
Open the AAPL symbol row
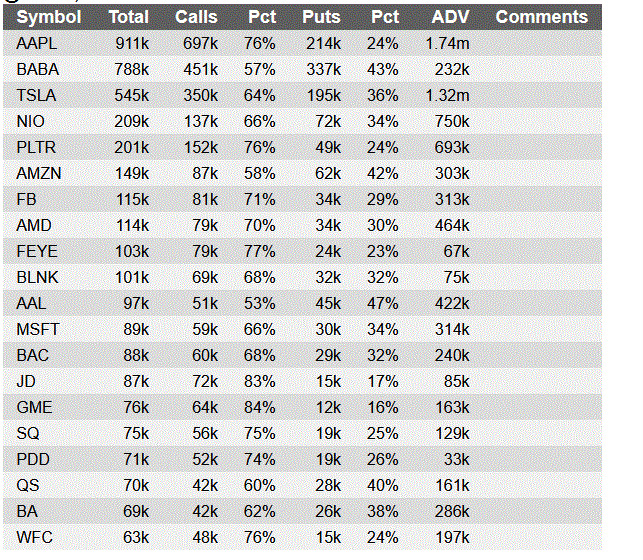(x=37, y=43)
